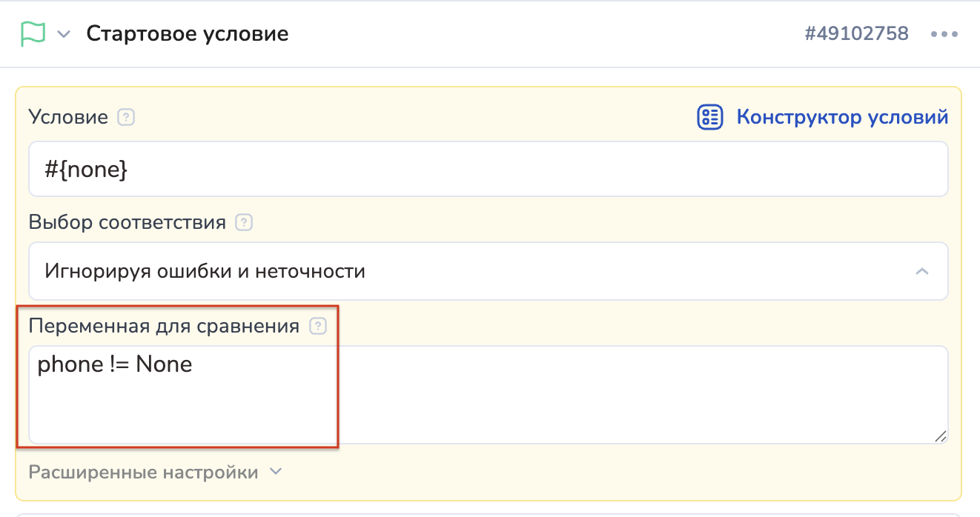Click the text area resize handle

click(940, 436)
